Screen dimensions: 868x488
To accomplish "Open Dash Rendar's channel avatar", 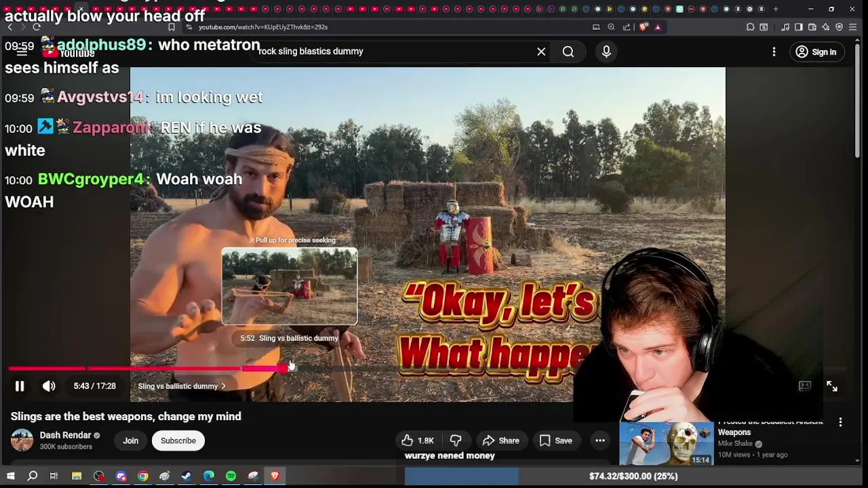I will click(22, 441).
